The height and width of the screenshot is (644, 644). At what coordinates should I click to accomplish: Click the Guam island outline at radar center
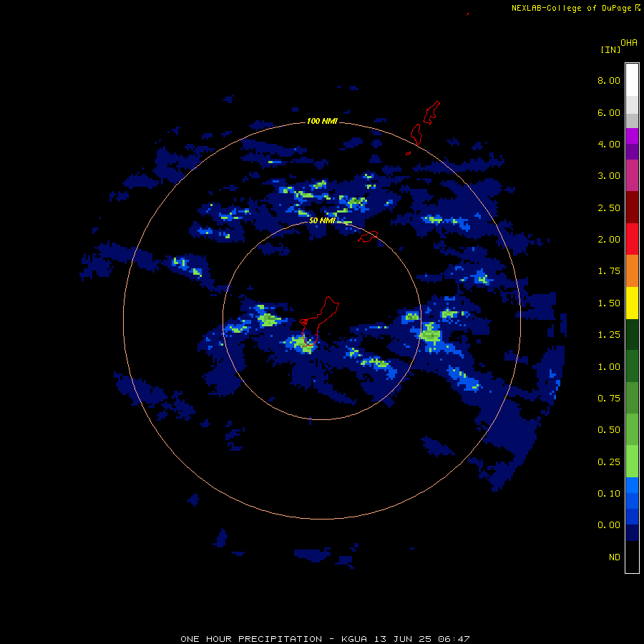[318, 322]
